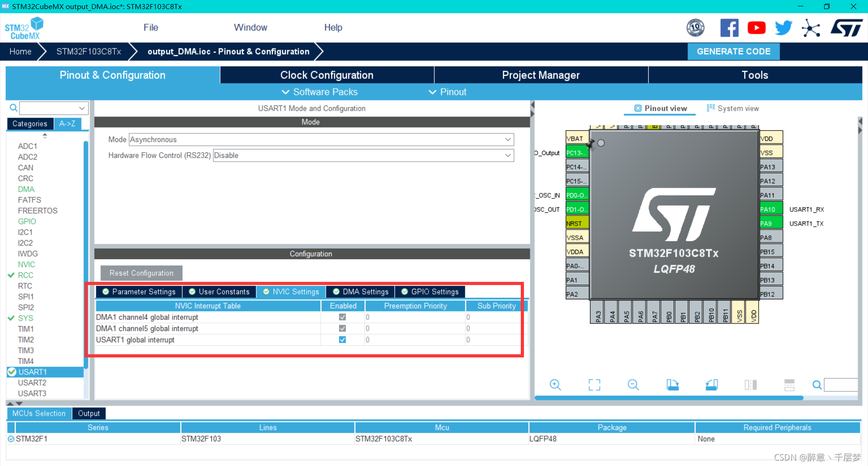Screen dimensions: 868x466
Task: Switch to Project Manager tab
Action: [x=541, y=75]
